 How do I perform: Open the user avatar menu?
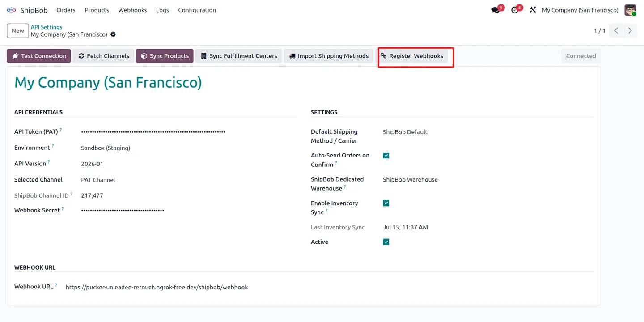pyautogui.click(x=630, y=10)
